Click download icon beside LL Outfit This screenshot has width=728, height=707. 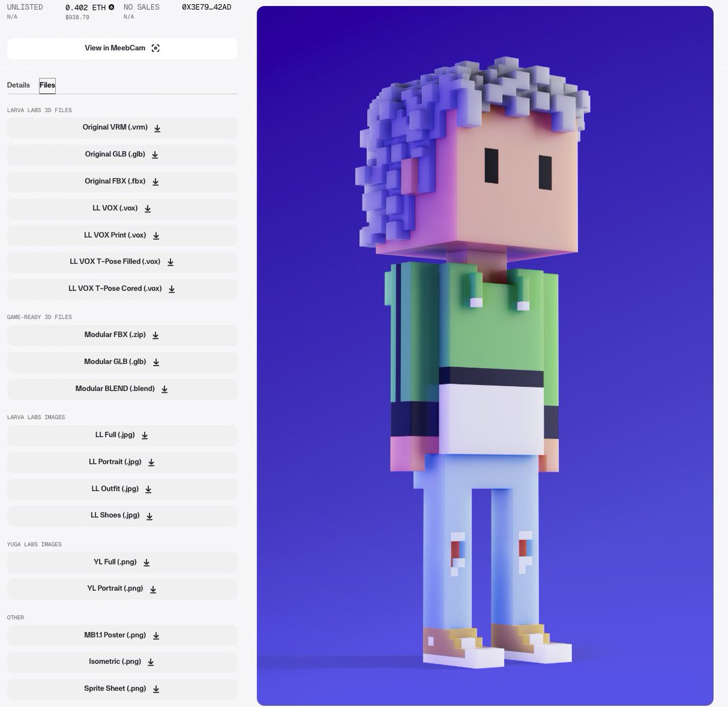coord(148,489)
